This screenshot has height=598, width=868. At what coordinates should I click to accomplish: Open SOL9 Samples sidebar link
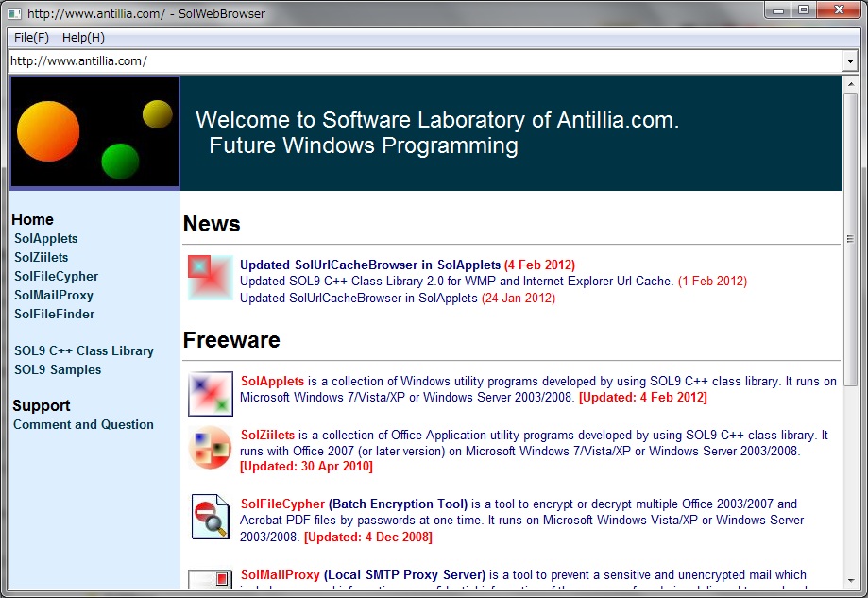point(58,370)
